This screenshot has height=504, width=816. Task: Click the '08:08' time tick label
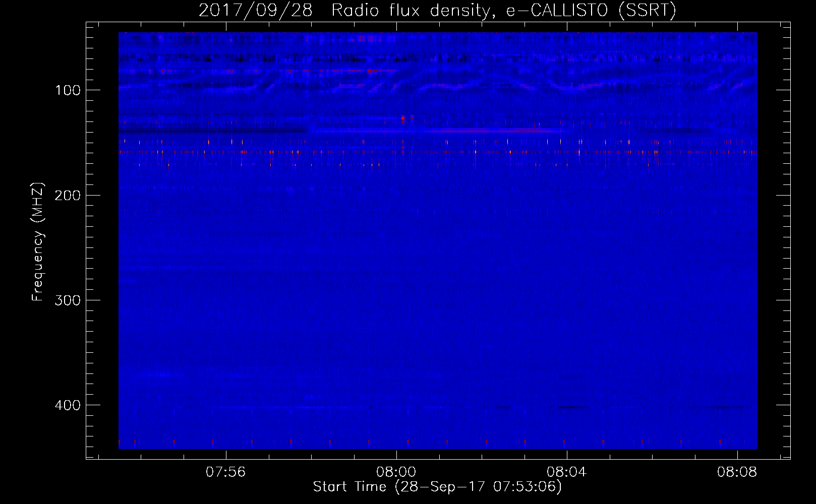pyautogui.click(x=737, y=472)
